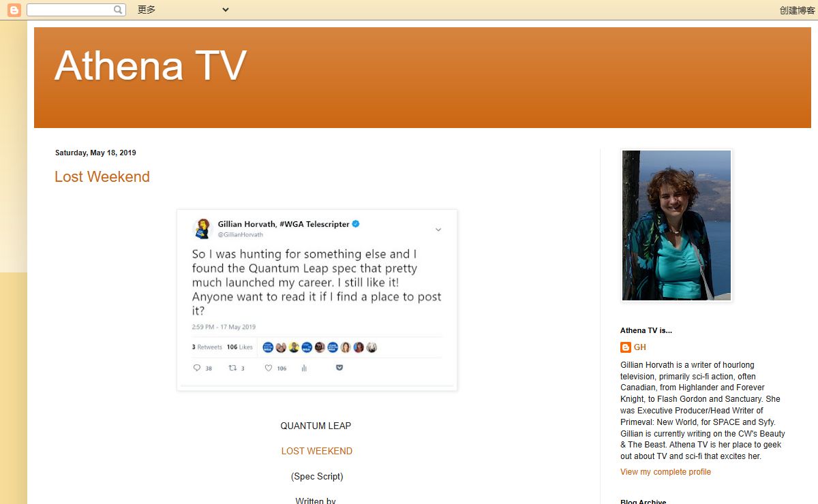Screen dimensions: 818x504
Task: Click the Blogger logo icon in navbar
Action: point(14,10)
